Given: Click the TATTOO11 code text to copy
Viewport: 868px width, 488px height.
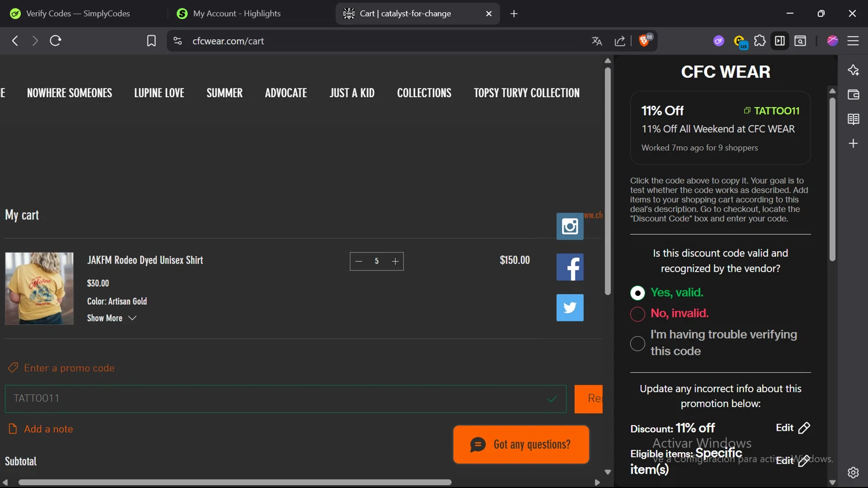Looking at the screenshot, I should [x=777, y=110].
